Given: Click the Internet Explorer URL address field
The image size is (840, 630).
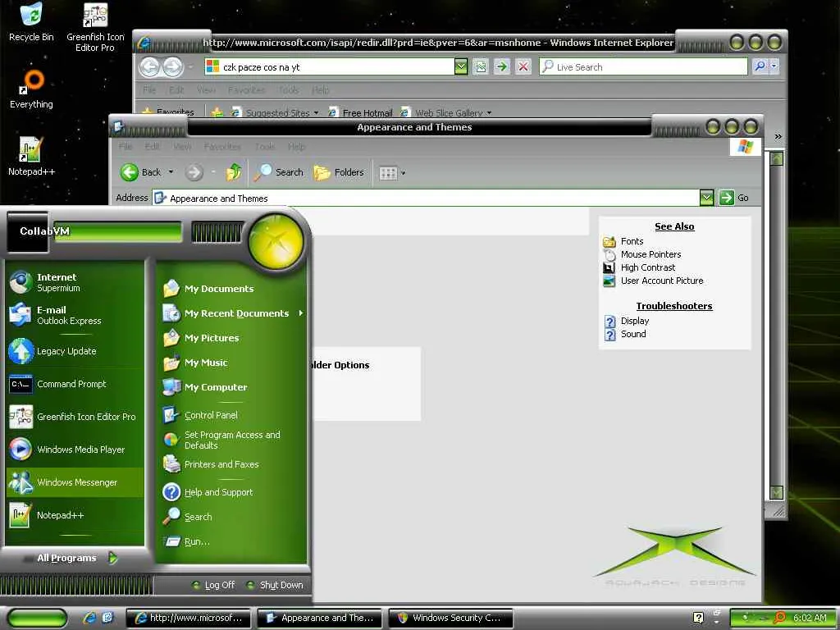Looking at the screenshot, I should tap(329, 67).
